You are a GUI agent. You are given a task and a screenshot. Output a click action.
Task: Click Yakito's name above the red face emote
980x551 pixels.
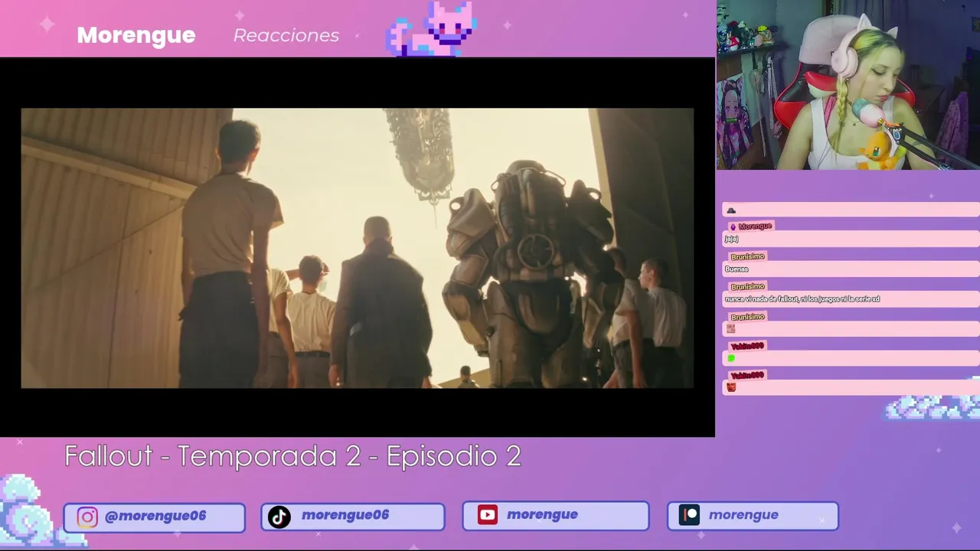coord(747,376)
